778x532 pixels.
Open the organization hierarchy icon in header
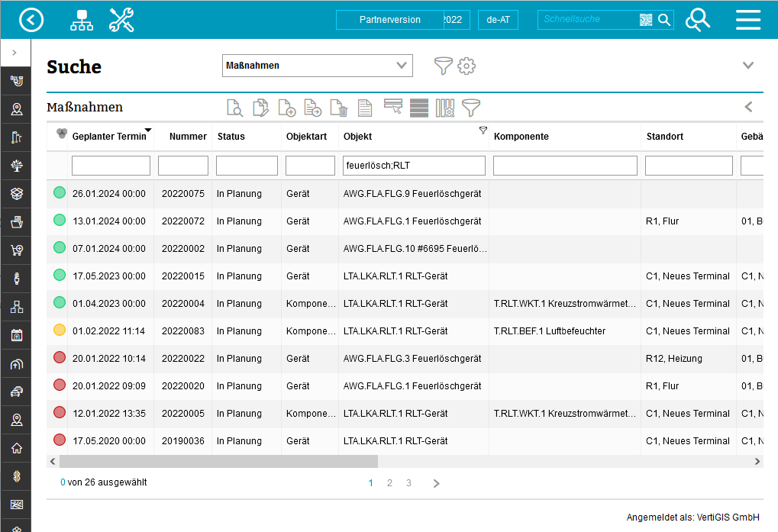tap(82, 20)
